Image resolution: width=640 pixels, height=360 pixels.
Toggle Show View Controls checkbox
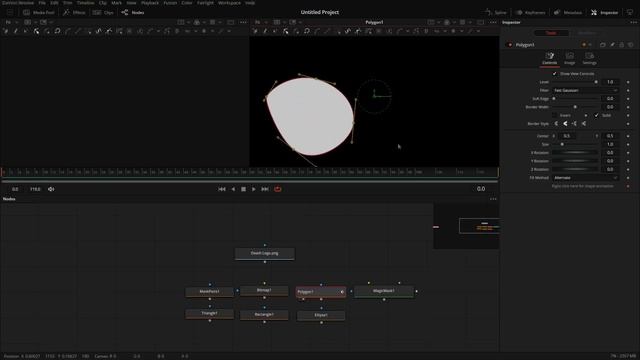pyautogui.click(x=554, y=74)
